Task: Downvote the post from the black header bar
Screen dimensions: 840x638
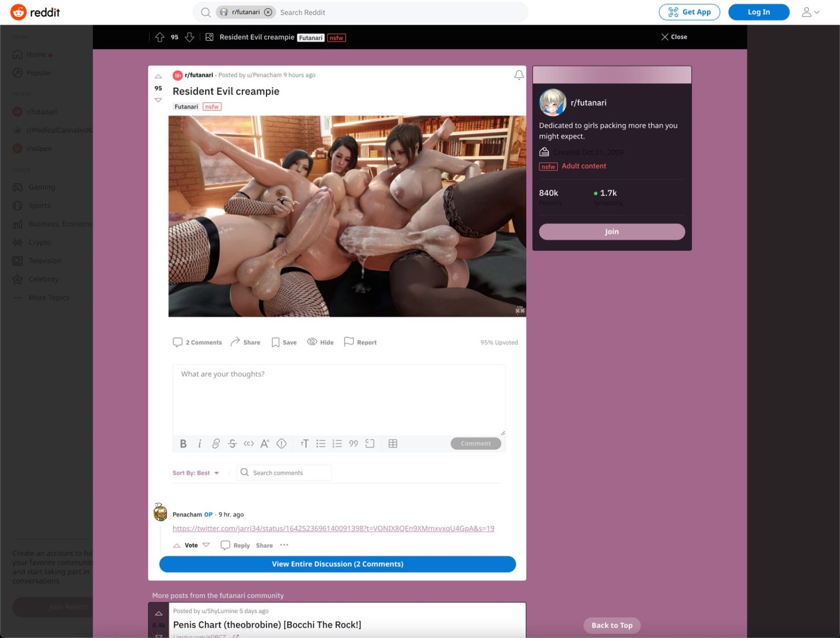Action: 189,37
